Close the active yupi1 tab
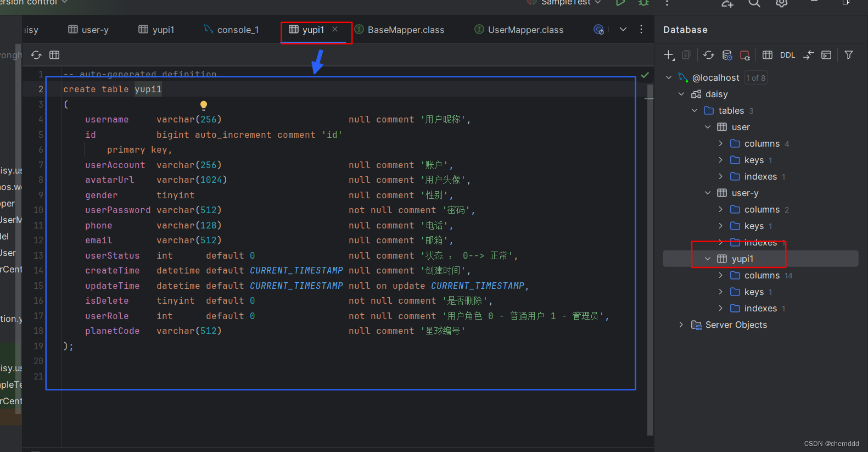 [x=335, y=29]
